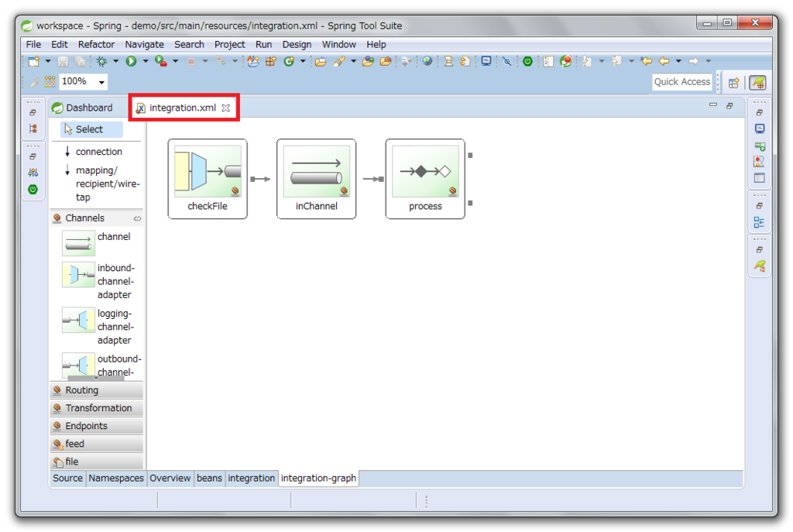Select the Spring perspective leaf icon
793x532 pixels.
click(757, 82)
